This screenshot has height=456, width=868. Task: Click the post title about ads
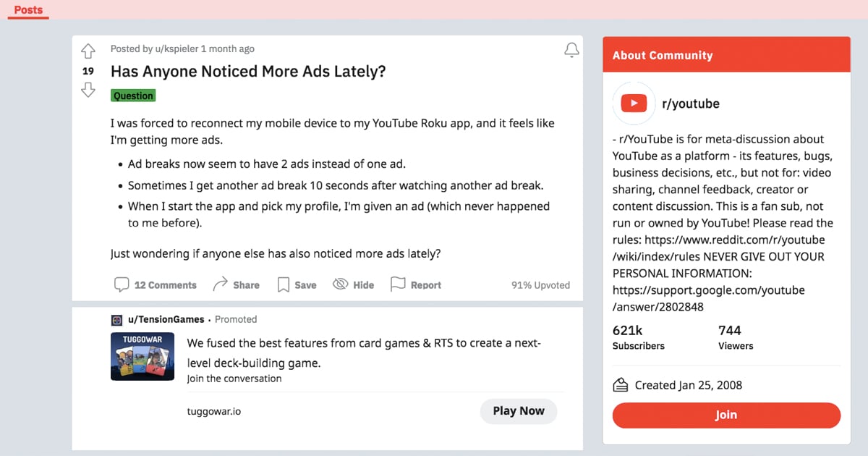click(x=248, y=72)
